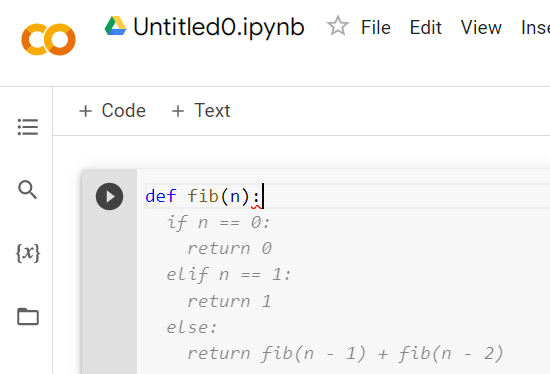Open the Edit menu
The image size is (550, 374).
(425, 27)
